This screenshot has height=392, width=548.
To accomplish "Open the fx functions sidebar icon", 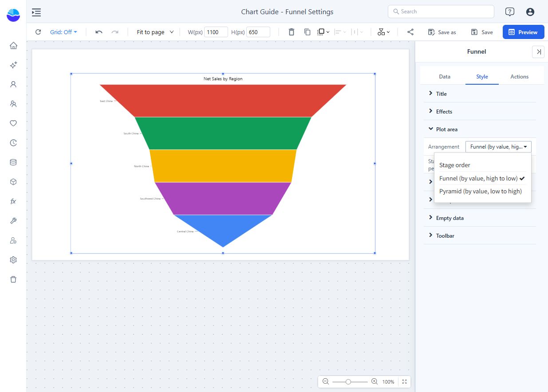I will coord(13,201).
